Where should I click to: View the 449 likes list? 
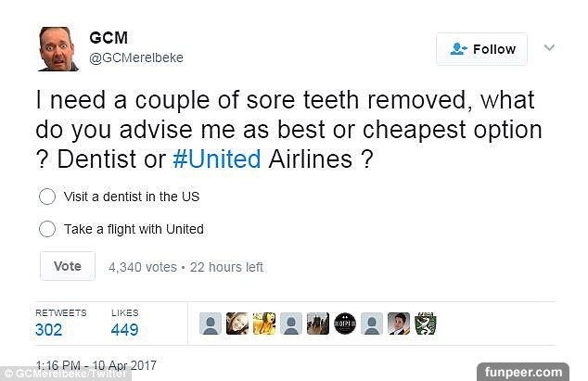tap(124, 329)
